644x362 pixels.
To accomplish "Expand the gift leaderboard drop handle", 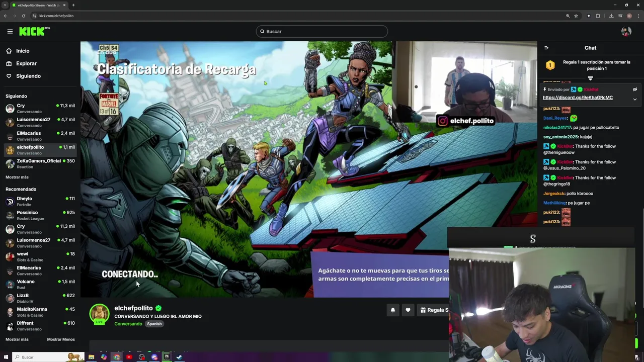I will coord(590,78).
